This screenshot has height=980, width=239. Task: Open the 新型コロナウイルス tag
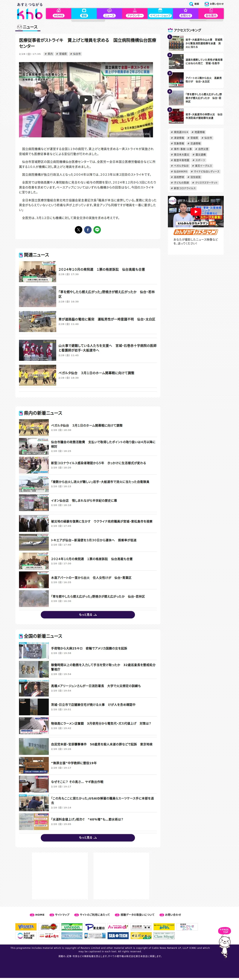tap(183, 188)
